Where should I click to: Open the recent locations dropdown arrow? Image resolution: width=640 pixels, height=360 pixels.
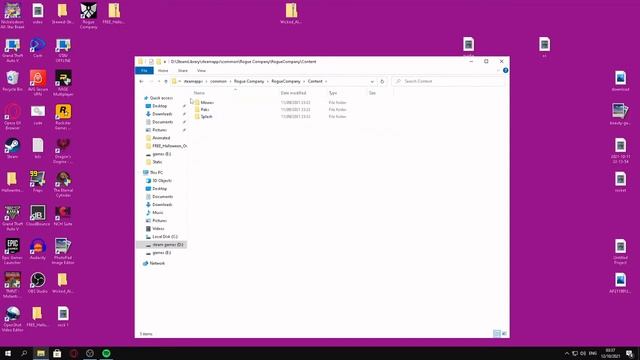click(x=159, y=81)
